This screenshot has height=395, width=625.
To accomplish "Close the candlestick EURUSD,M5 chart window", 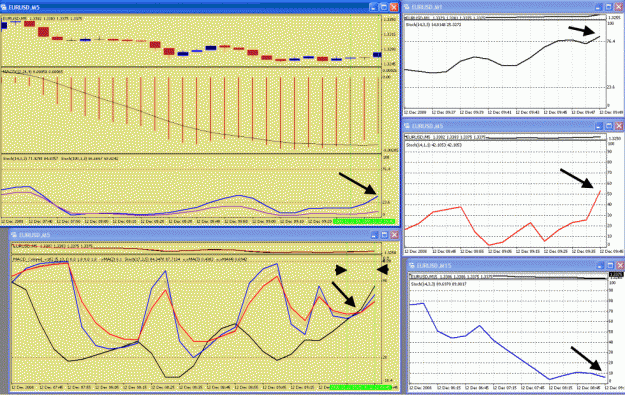I will [394, 7].
